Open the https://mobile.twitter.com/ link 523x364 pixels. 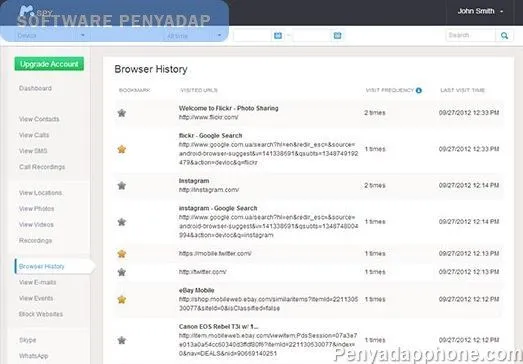pos(215,254)
